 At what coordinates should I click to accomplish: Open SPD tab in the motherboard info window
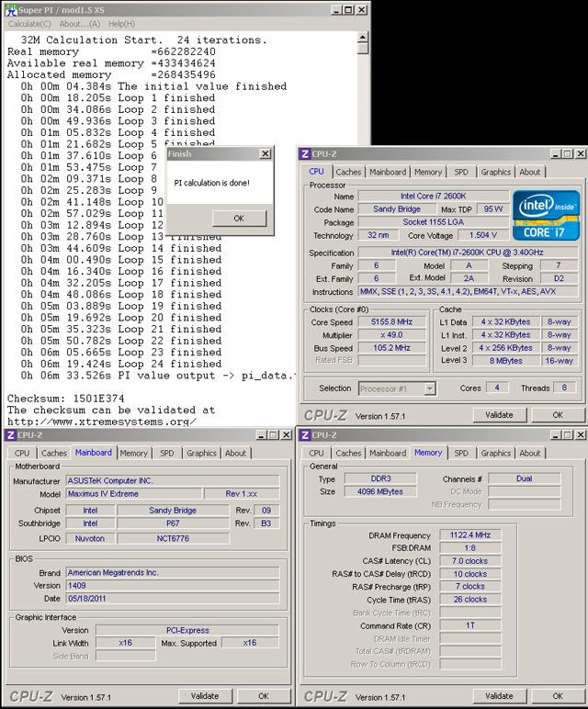coord(166,453)
